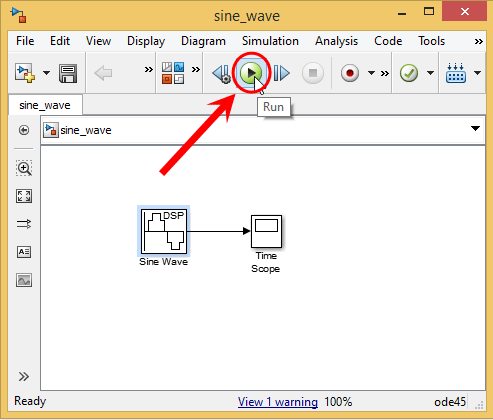The width and height of the screenshot is (493, 420).
Task: Run the simulation with green play button
Action: [x=251, y=73]
